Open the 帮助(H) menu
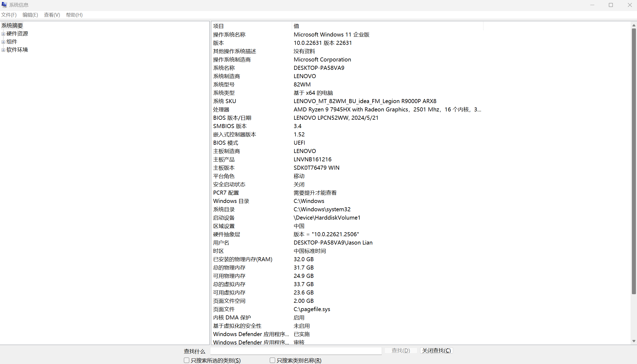The height and width of the screenshot is (364, 637). (74, 15)
